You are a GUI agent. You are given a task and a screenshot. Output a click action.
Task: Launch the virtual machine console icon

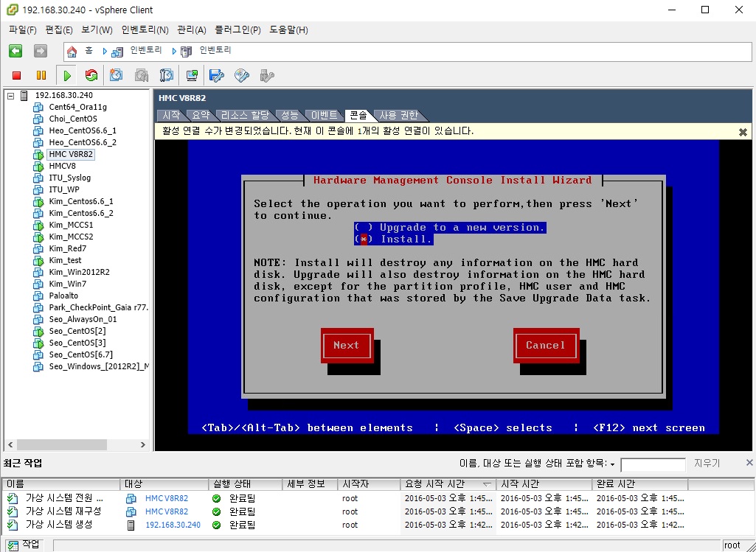(192, 75)
